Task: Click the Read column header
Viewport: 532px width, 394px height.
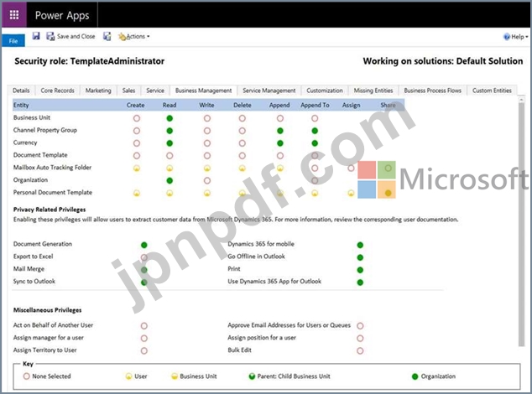Action: click(170, 105)
